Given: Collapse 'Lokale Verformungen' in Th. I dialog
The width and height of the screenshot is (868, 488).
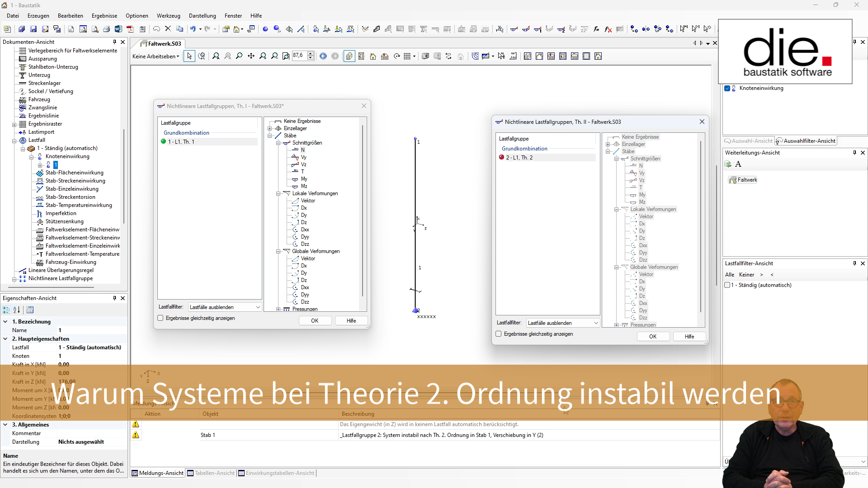Looking at the screenshot, I should coord(278,193).
